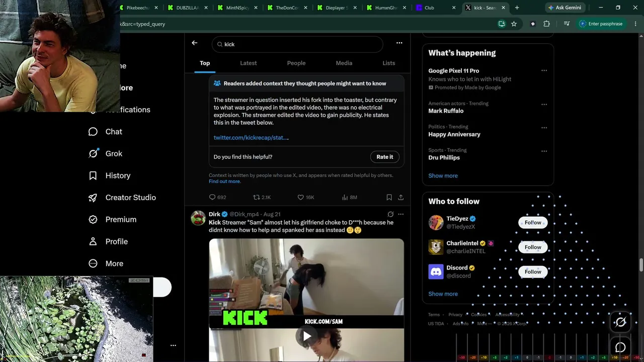Play the Kick Sam video
This screenshot has width=644, height=362.
[306, 336]
